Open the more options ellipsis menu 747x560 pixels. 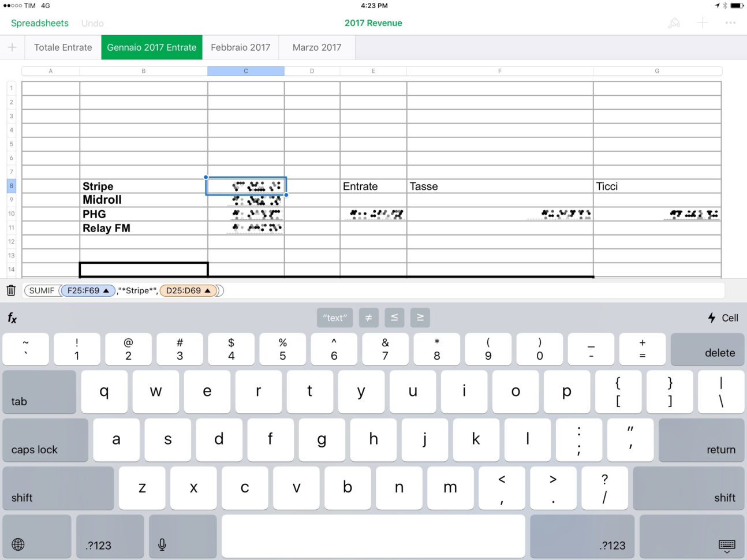(x=731, y=23)
